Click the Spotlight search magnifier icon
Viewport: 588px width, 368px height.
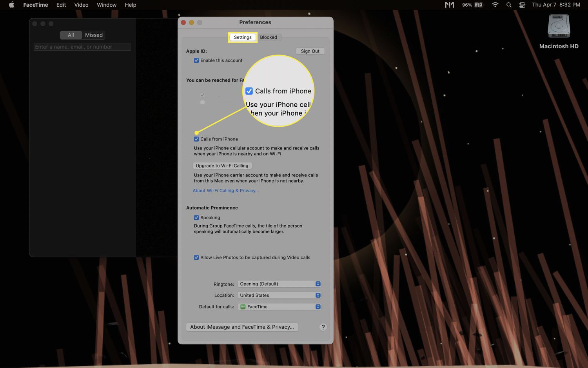point(509,5)
